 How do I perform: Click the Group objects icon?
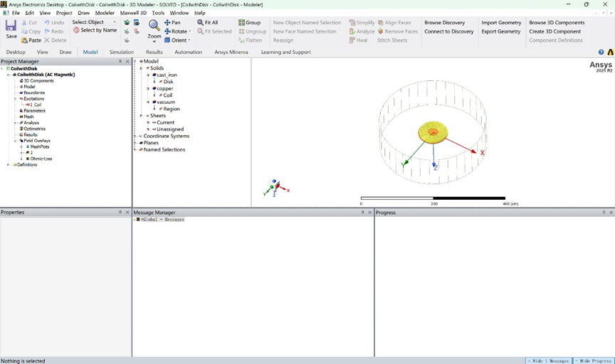pos(241,23)
